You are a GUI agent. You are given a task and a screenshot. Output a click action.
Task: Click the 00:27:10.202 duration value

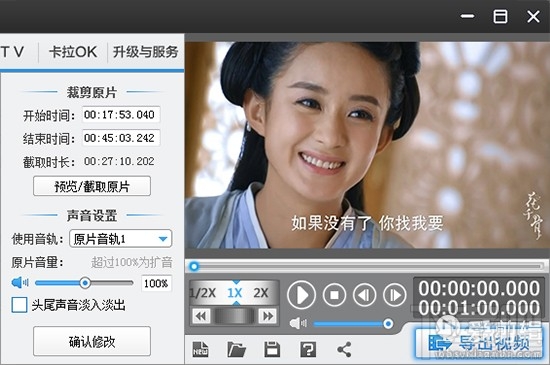point(119,161)
